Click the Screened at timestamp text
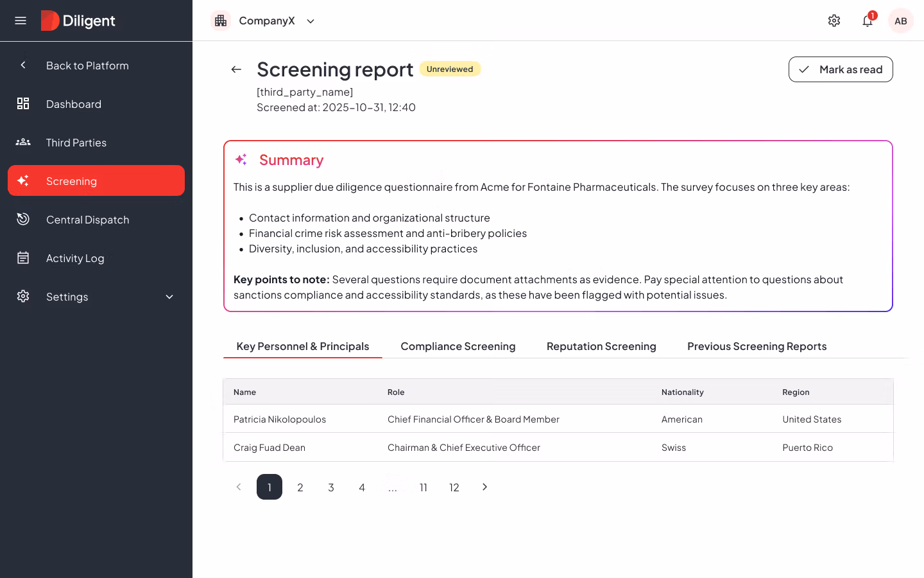The width and height of the screenshot is (924, 578). point(336,107)
